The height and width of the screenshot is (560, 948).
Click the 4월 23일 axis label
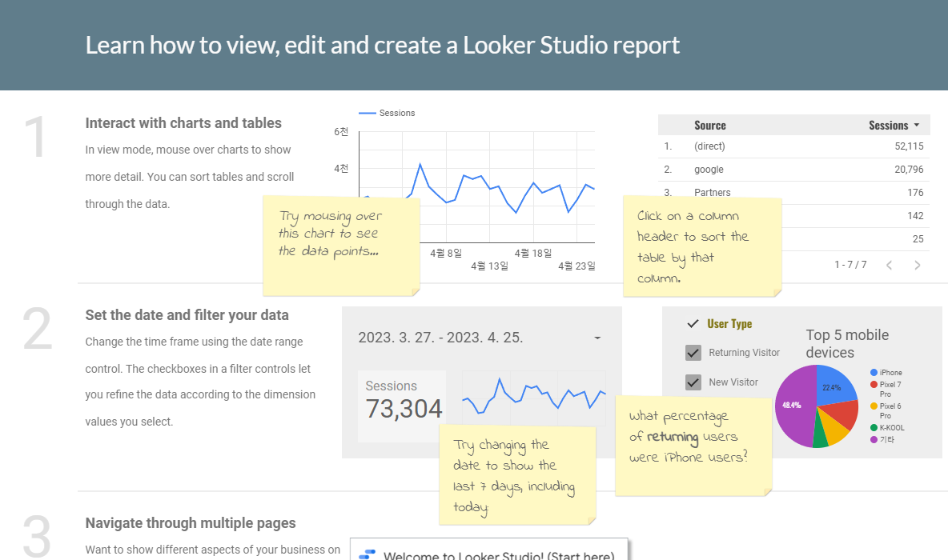pyautogui.click(x=576, y=266)
